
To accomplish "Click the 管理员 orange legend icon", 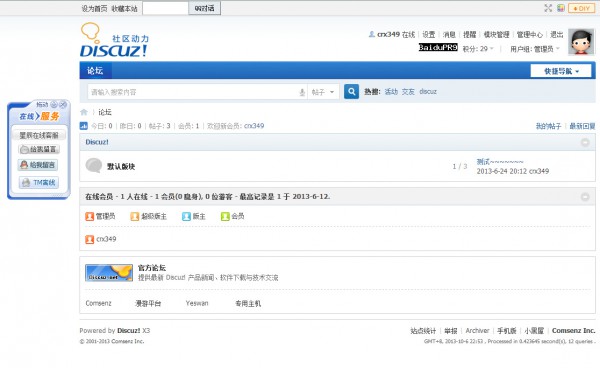I will point(90,217).
